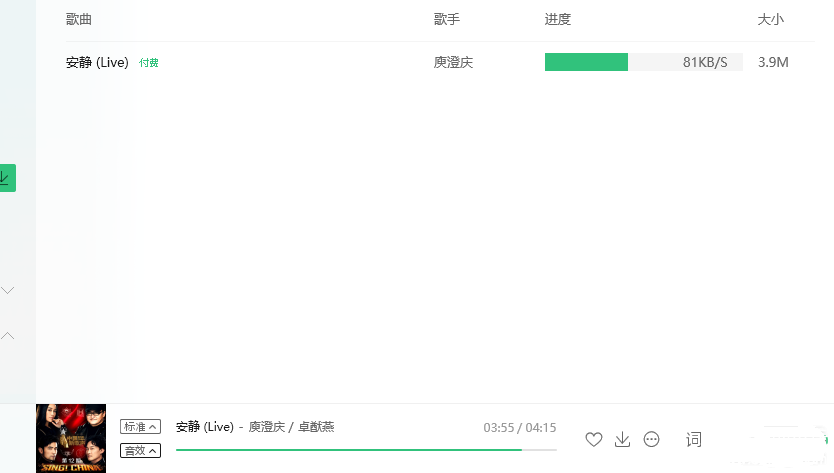Screen dimensions: 834x473
Task: Click the download progress bar showing 81KB/S
Action: 644,62
